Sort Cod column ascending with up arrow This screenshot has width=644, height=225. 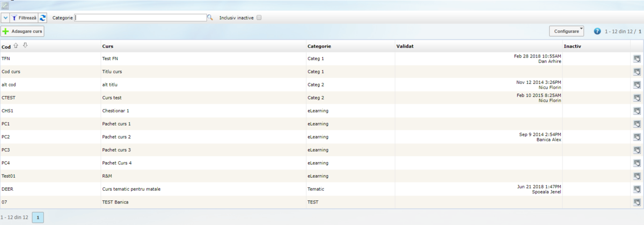[x=16, y=46]
